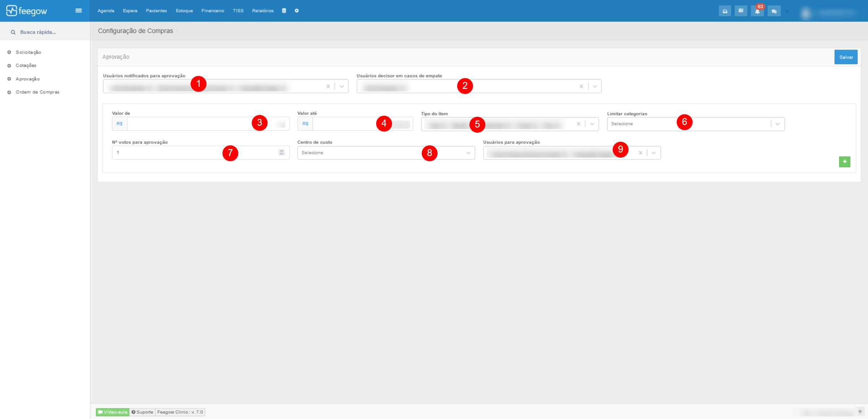Click the green plus add-rule button
This screenshot has width=868, height=419.
pyautogui.click(x=844, y=162)
